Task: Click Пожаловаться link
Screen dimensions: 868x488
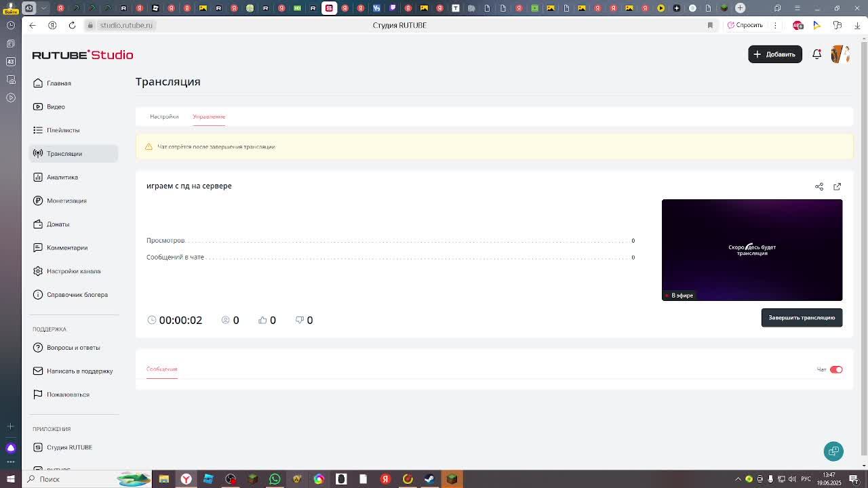Action: pyautogui.click(x=73, y=394)
